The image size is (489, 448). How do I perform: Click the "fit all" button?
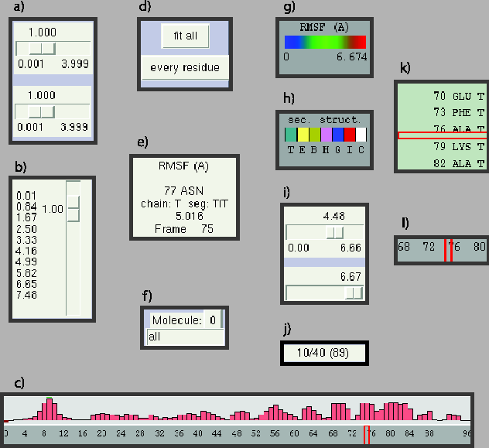coord(184,36)
